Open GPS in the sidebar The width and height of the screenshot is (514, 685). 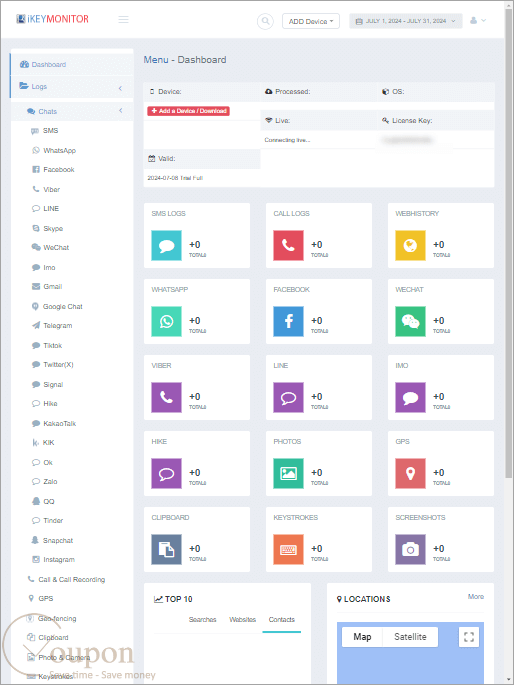tap(41, 599)
